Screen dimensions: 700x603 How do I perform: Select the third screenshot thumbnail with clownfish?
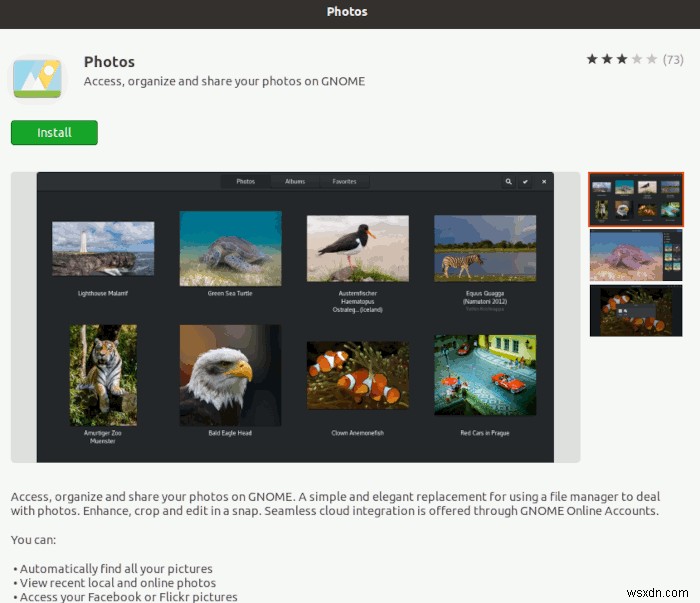pyautogui.click(x=636, y=311)
